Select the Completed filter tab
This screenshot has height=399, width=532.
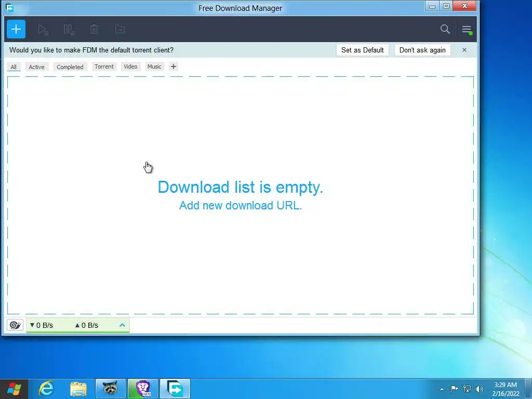pos(70,67)
